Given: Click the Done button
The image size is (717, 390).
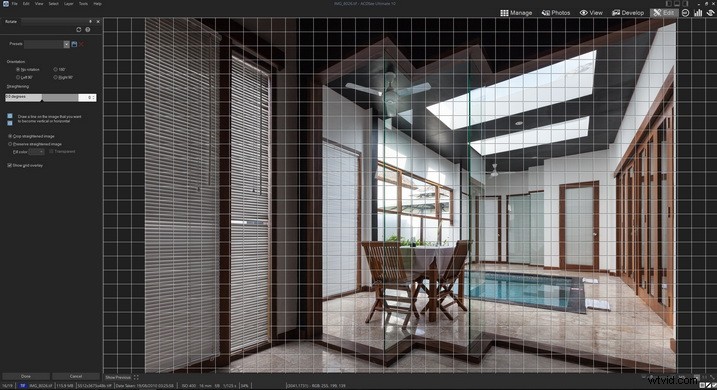Looking at the screenshot, I should tap(26, 376).
